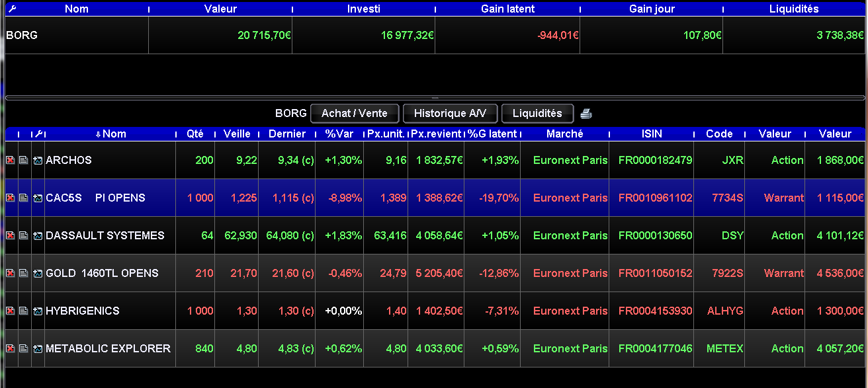
Task: Click %Var value -8,98%
Action: [x=343, y=198]
